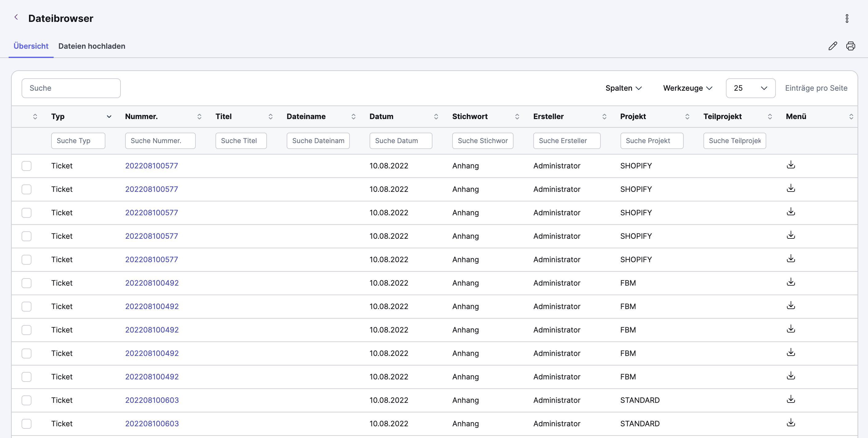Sort by the Ersteller column arrows

pyautogui.click(x=604, y=117)
